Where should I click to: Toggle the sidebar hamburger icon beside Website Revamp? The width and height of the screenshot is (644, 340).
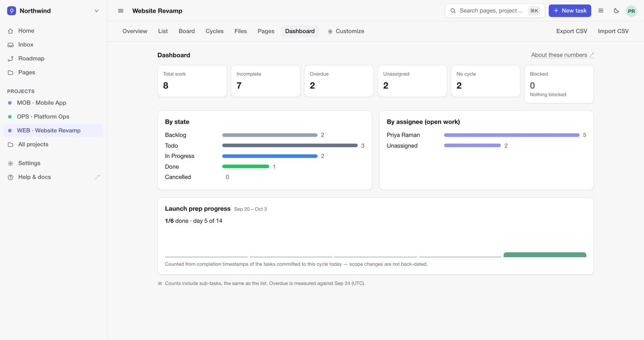121,11
